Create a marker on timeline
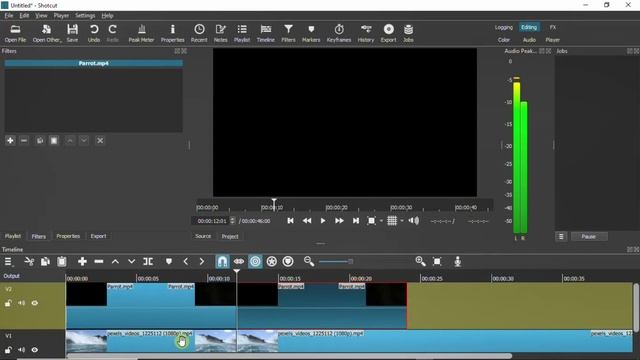The image size is (640, 360). coord(169,262)
